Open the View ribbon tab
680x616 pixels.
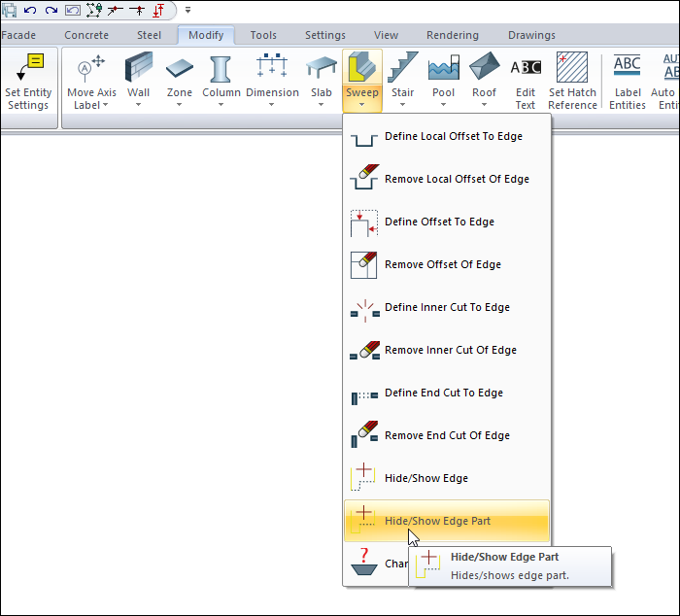point(386,35)
